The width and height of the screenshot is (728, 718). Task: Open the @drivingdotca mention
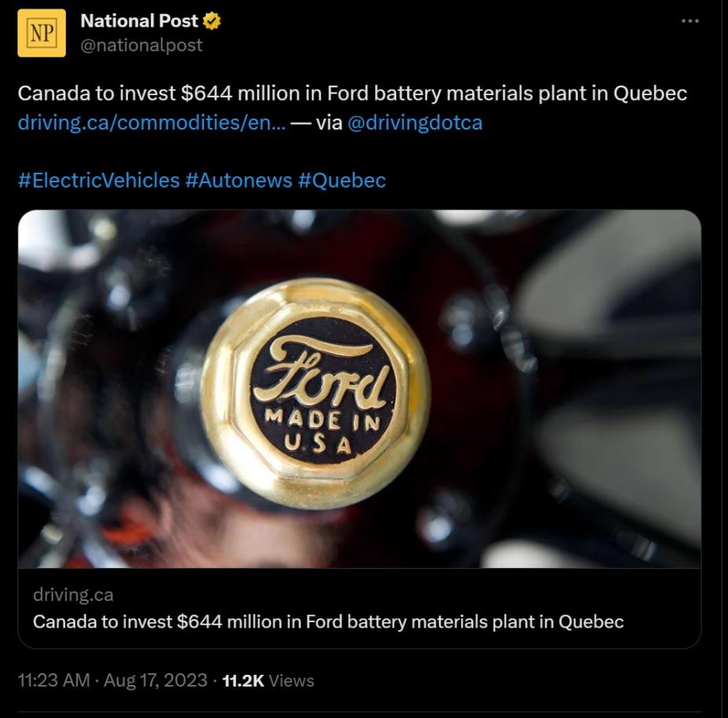click(x=415, y=123)
